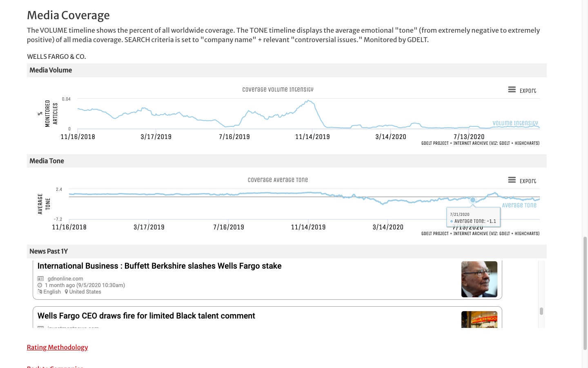Viewport: 588px width, 368px height.
Task: Expand the Export label on Coverage Volume chart
Action: click(528, 91)
